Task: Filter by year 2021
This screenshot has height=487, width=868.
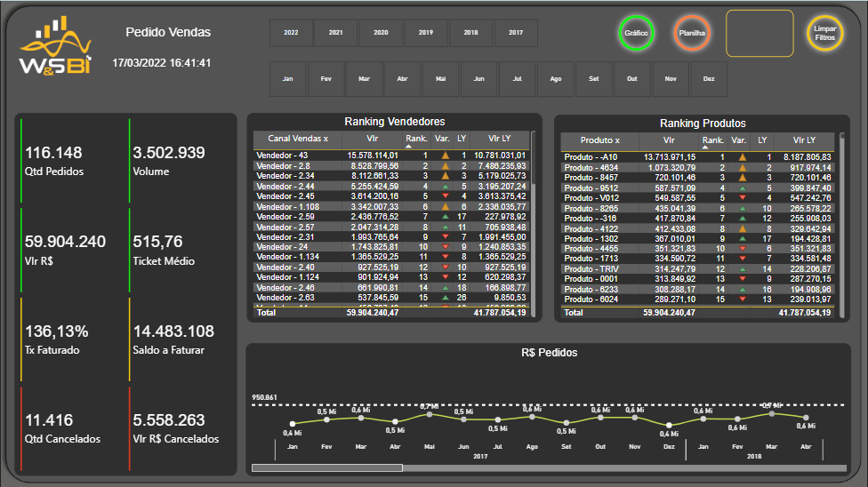Action: pyautogui.click(x=336, y=33)
